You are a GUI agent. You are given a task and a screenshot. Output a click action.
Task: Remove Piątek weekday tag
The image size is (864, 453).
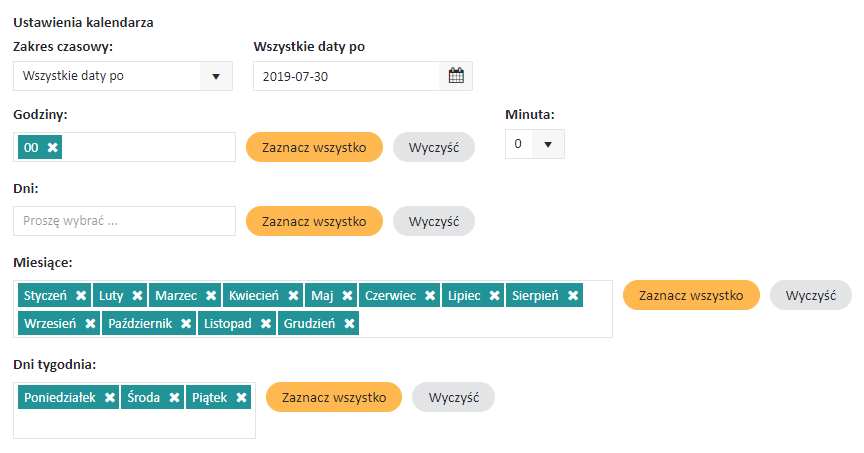click(241, 397)
